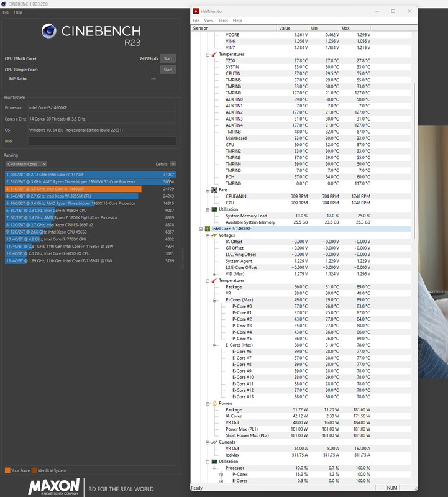Click the CPU Voltages lightning icon
The image size is (448, 497).
[214, 235]
